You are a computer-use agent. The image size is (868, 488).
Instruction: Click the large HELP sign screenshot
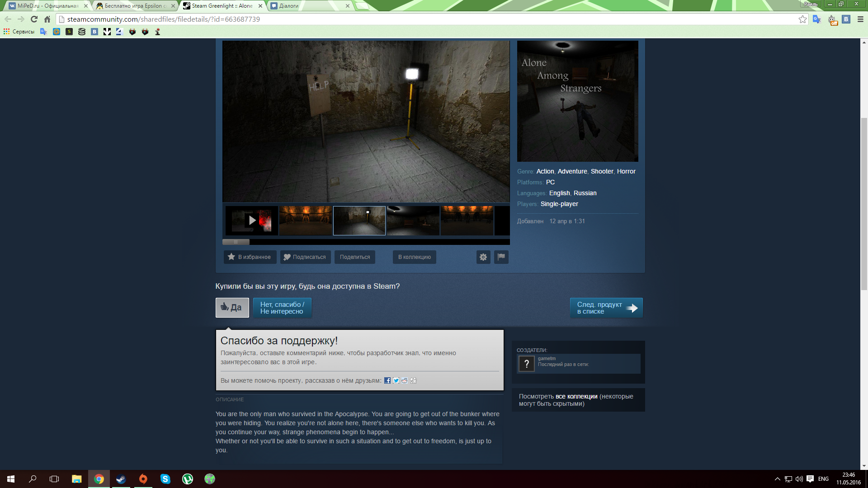click(x=366, y=122)
